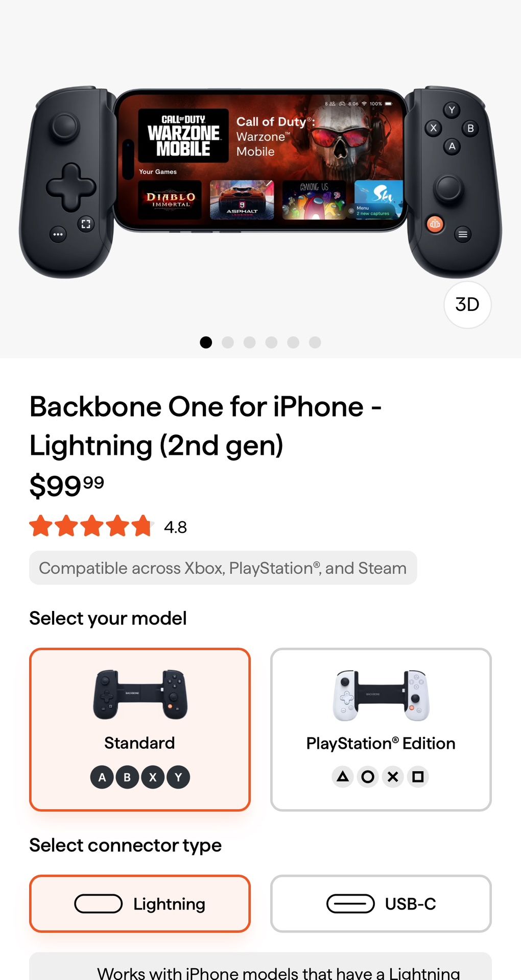Click the 4.8 rating value

pos(175,527)
